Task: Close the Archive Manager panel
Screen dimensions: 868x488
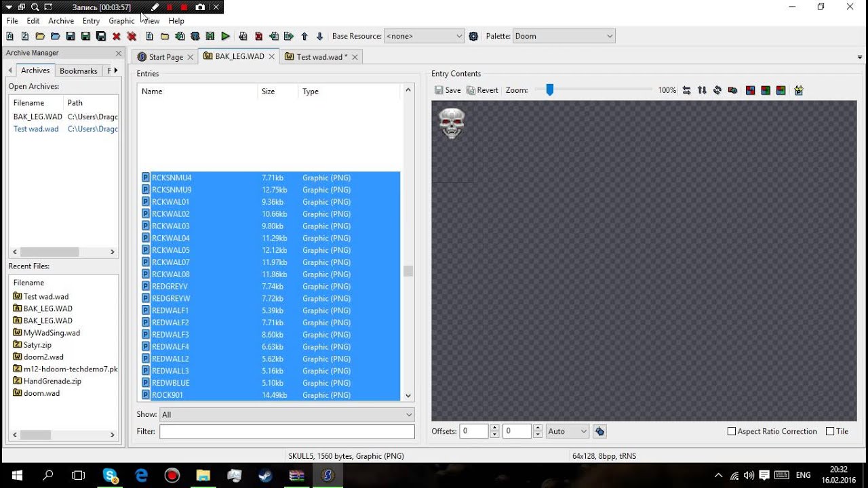Action: 119,53
